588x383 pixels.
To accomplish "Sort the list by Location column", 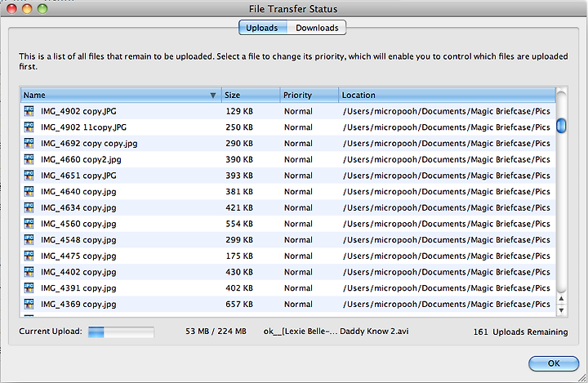I will click(447, 96).
